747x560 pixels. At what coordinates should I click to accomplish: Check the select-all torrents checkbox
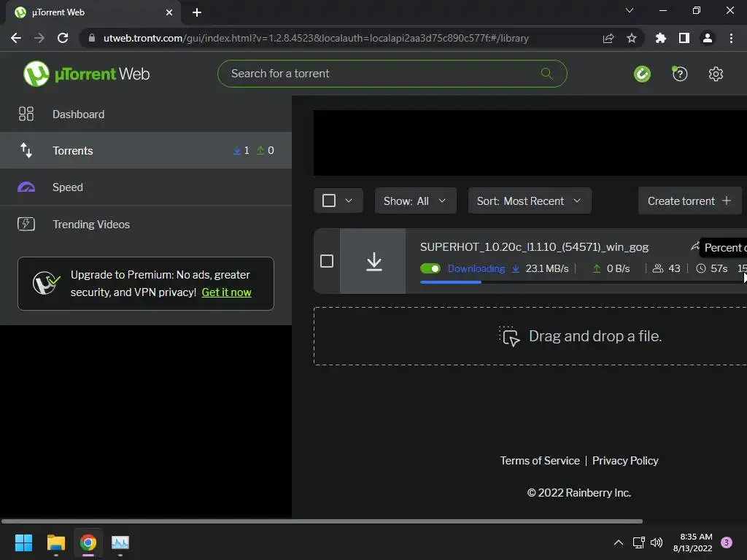coord(329,201)
